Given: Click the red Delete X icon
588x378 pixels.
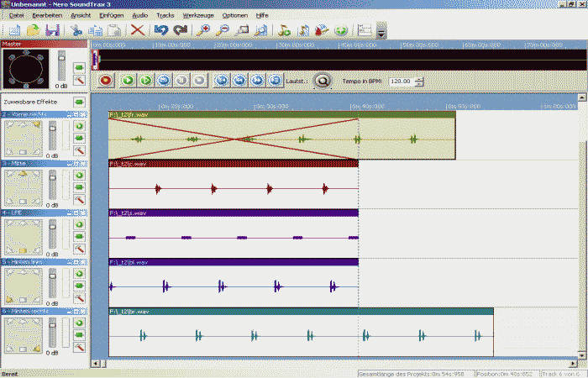Looking at the screenshot, I should point(137,30).
